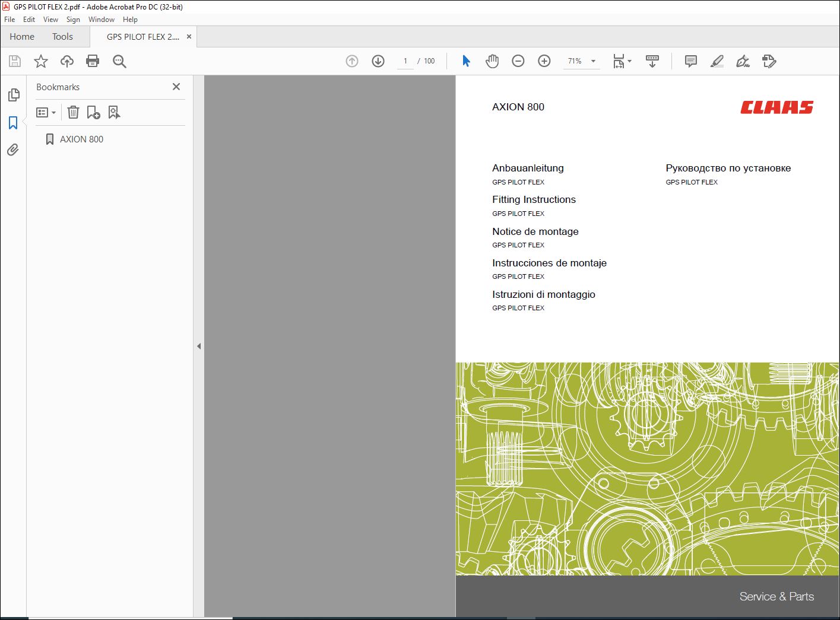Open the Sign menu
Image resolution: width=840 pixels, height=620 pixels.
(73, 20)
